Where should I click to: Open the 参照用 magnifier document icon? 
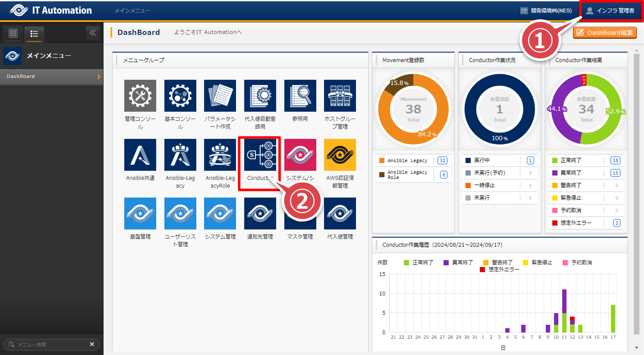click(300, 96)
